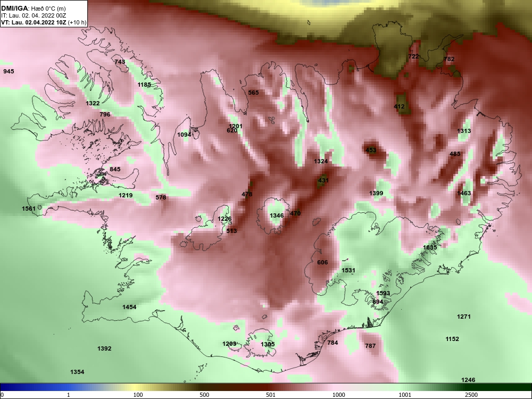Click the legend label 100
Viewport: 532px width, 399px height.
pyautogui.click(x=138, y=395)
